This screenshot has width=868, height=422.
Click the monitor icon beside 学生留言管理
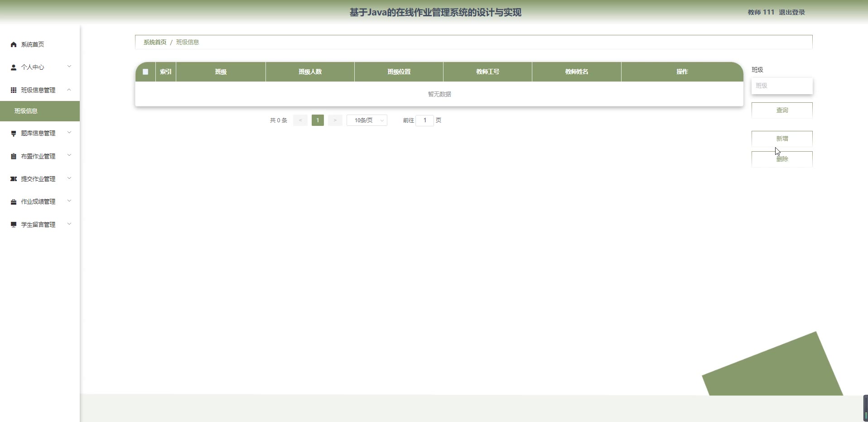tap(14, 225)
